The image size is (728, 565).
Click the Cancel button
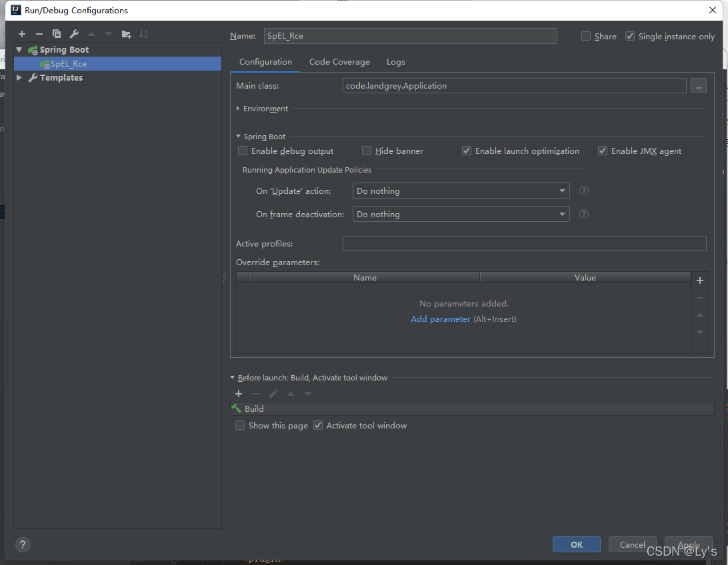pyautogui.click(x=633, y=544)
